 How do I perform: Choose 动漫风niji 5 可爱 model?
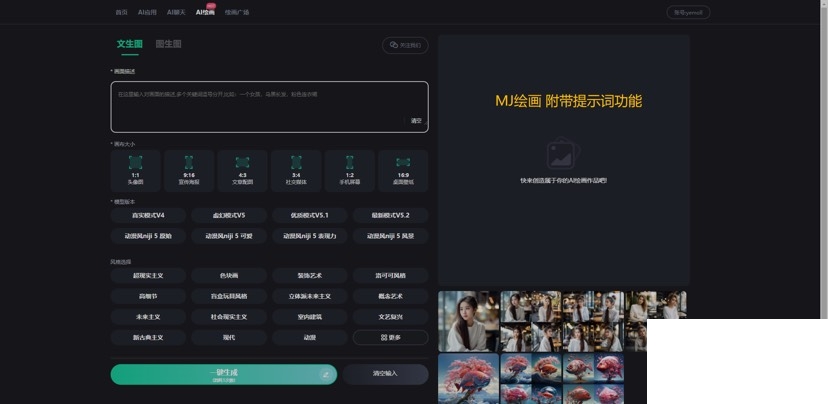pyautogui.click(x=229, y=236)
